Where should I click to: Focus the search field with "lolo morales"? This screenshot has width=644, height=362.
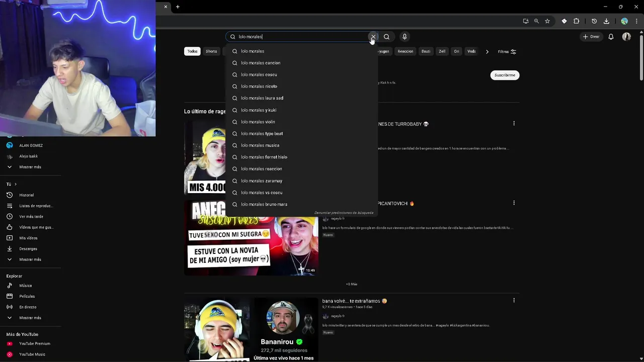(x=302, y=37)
